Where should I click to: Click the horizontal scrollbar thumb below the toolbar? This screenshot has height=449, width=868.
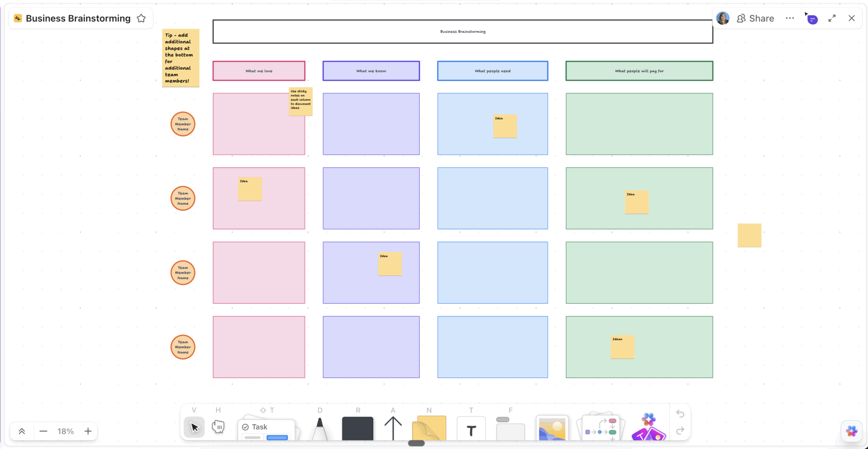click(x=416, y=444)
